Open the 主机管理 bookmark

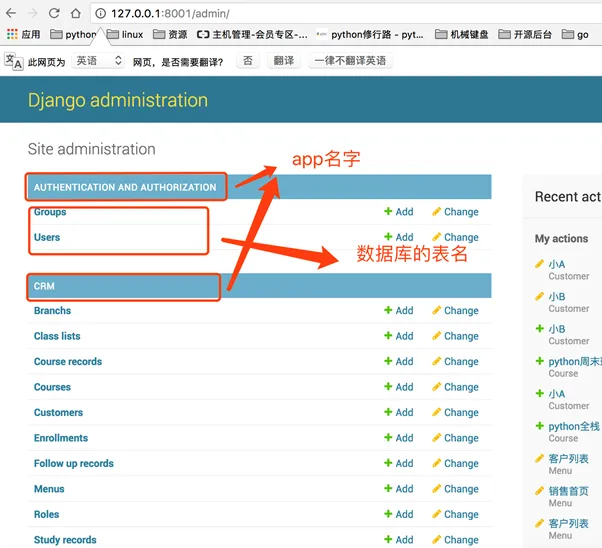[252, 34]
